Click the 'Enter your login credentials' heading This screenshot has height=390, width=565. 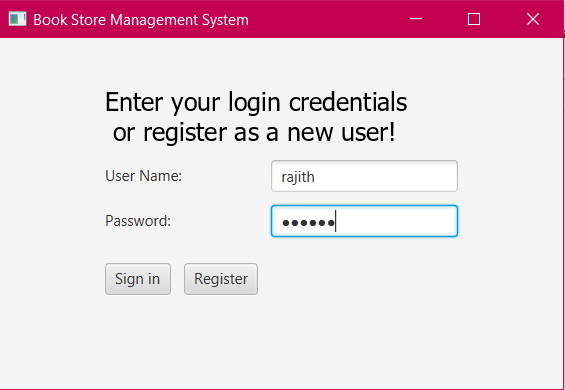tap(256, 102)
